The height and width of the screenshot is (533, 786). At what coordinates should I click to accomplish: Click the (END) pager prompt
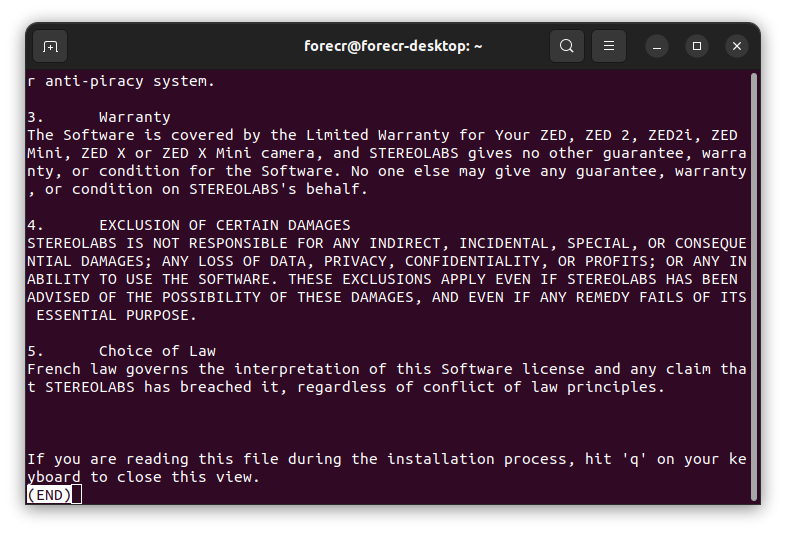pyautogui.click(x=49, y=495)
